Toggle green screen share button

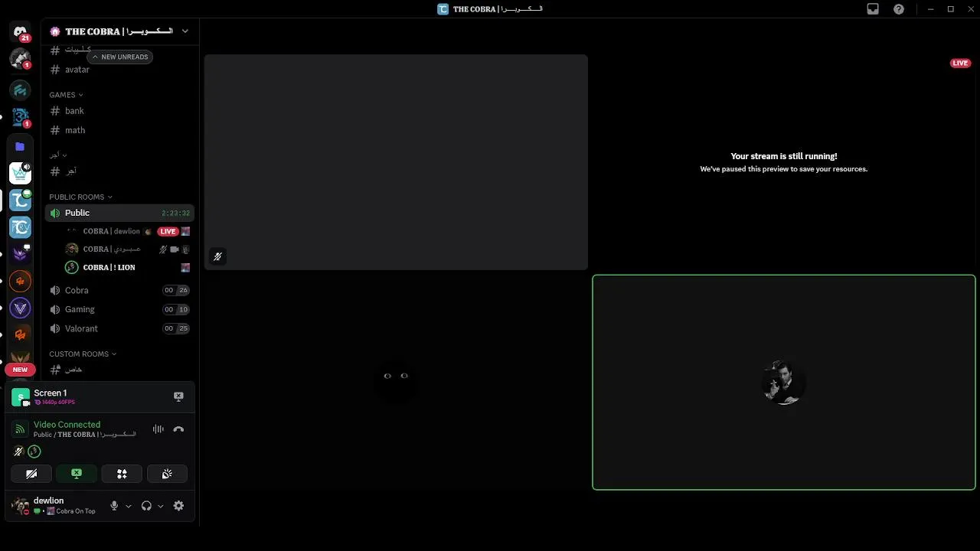[77, 474]
